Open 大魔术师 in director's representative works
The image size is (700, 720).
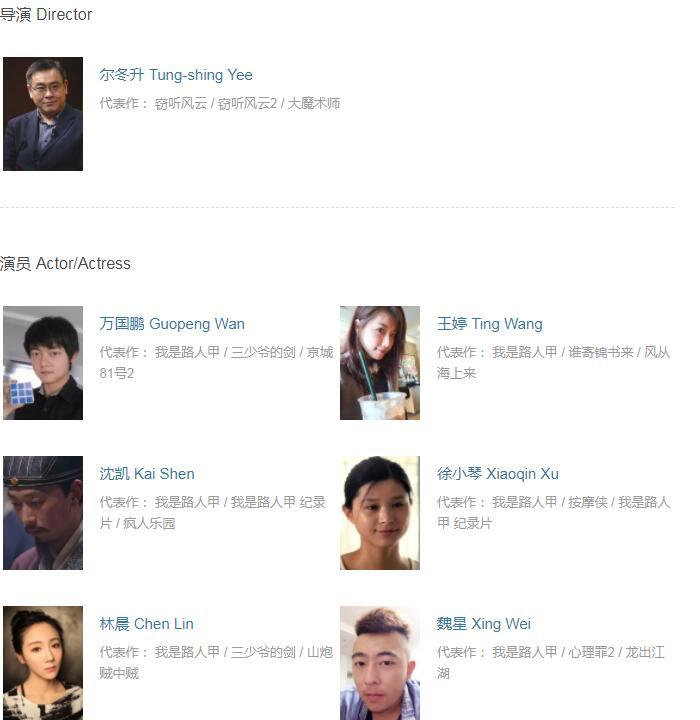tap(314, 103)
